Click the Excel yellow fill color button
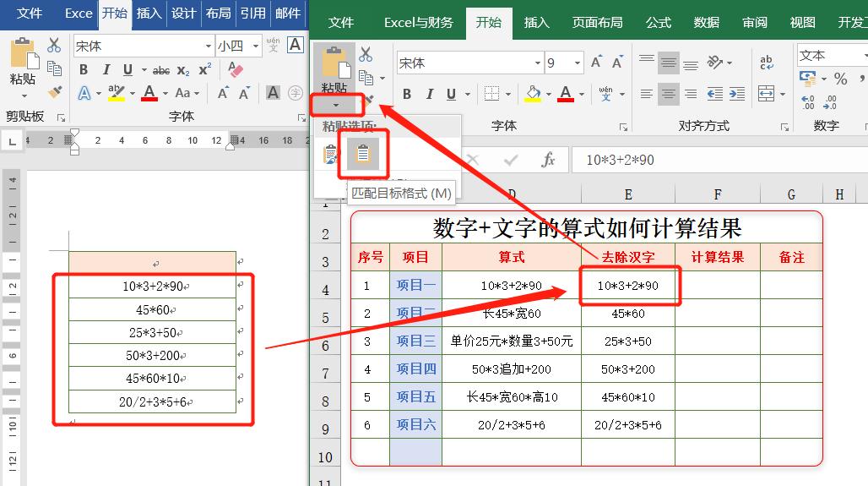The width and height of the screenshot is (868, 486). (x=533, y=94)
